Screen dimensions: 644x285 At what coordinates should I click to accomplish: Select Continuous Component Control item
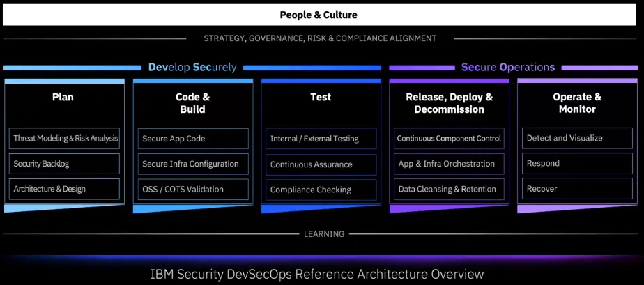click(449, 139)
